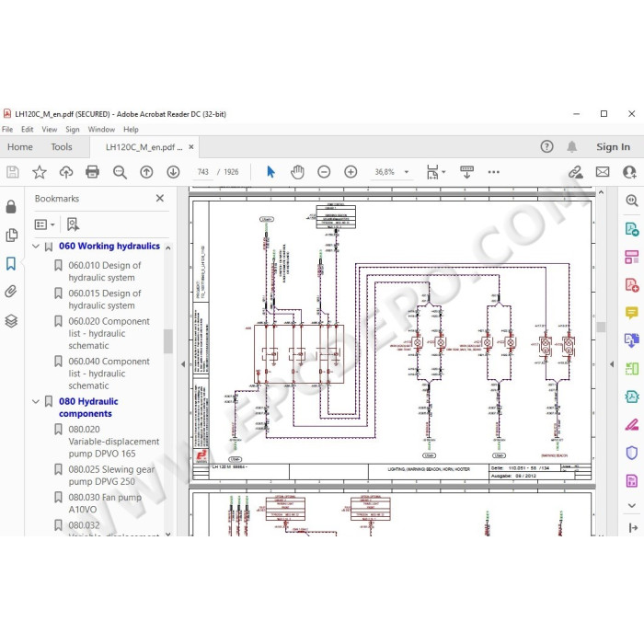
Task: Close the LH120C_M_en.pdf tab
Action: tap(191, 146)
